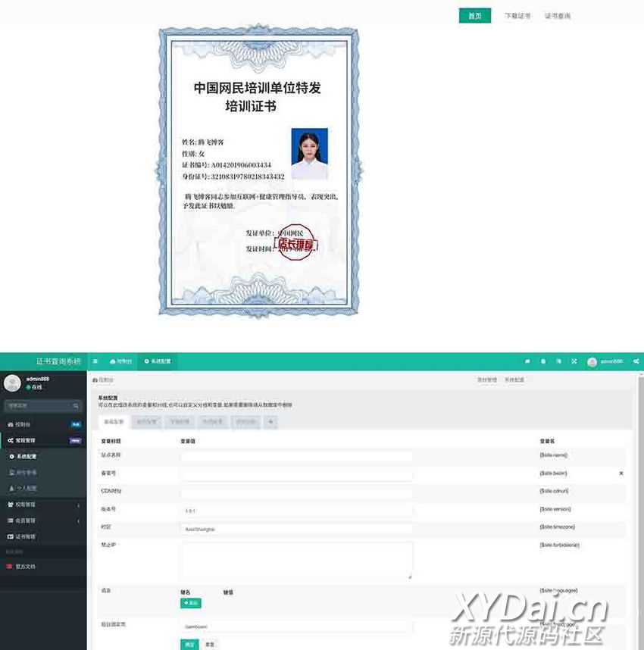Open the gears settings icon at far right
644x650 pixels.
pyautogui.click(x=636, y=361)
